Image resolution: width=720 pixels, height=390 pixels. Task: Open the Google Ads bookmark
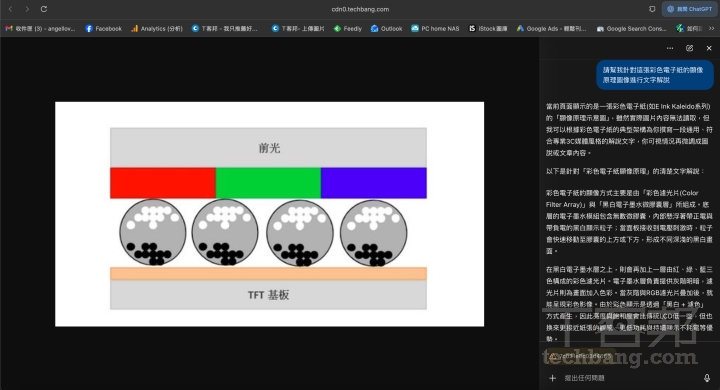[x=551, y=28]
